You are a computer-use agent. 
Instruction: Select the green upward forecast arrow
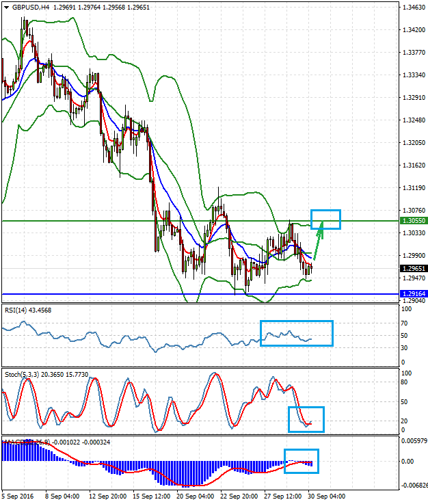(x=317, y=243)
